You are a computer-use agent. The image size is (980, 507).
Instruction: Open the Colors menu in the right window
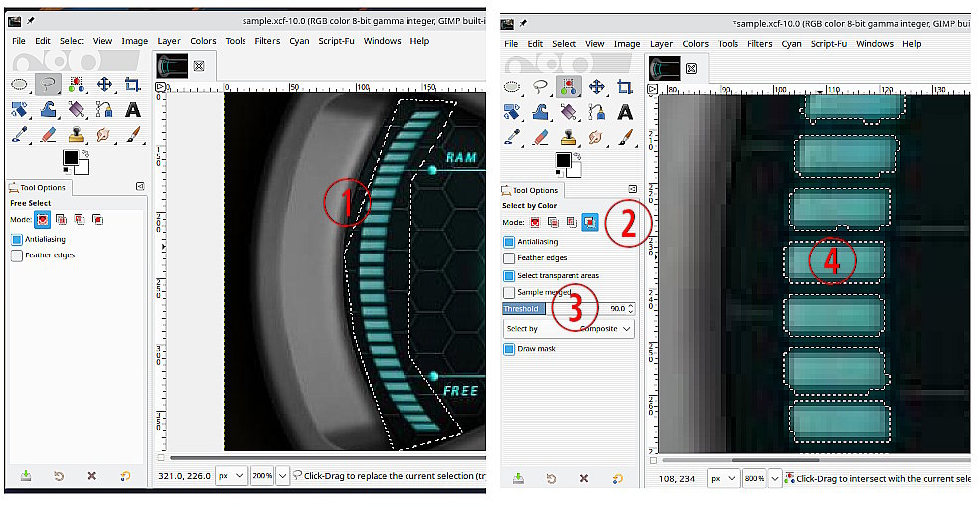(x=695, y=44)
